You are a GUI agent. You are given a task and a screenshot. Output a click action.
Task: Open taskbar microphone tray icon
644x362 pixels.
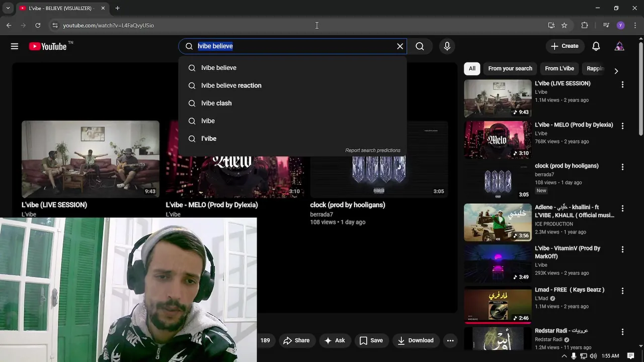(x=574, y=356)
